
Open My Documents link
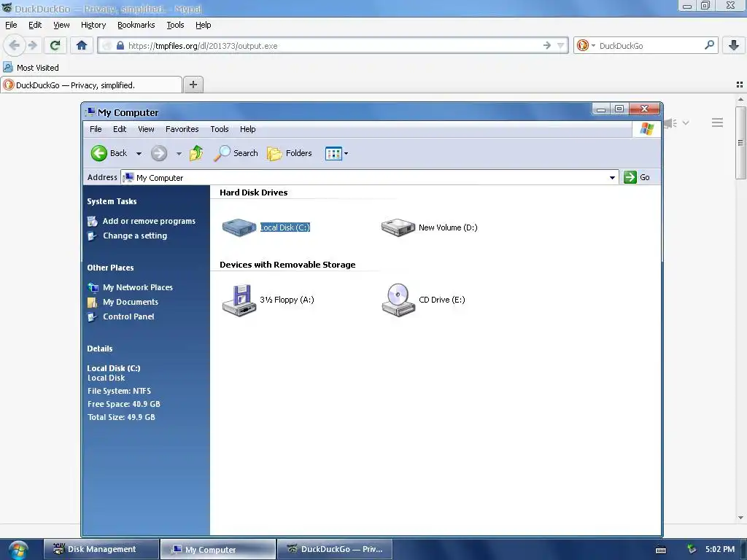(x=131, y=302)
